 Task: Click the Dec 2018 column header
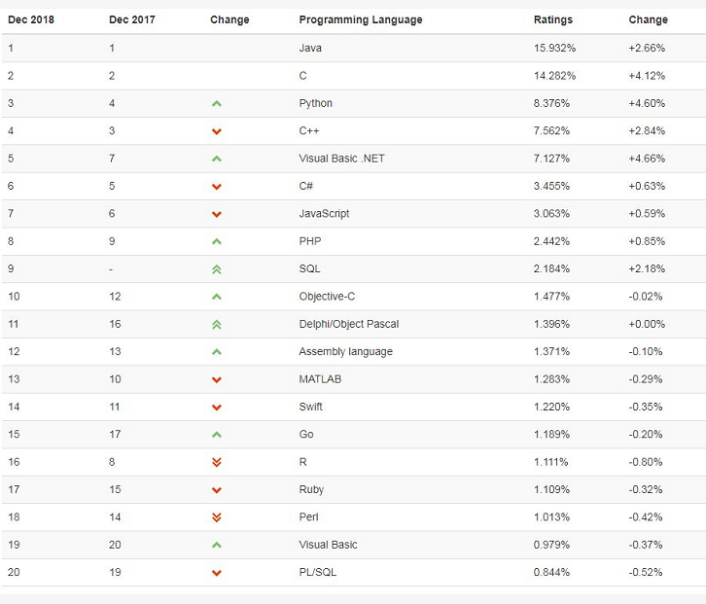(31, 20)
